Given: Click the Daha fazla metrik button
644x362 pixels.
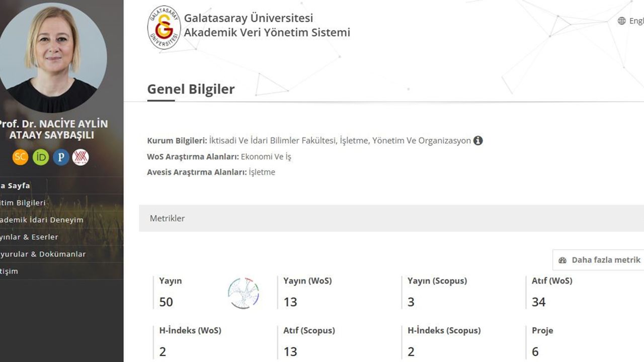Looking at the screenshot, I should tap(599, 260).
